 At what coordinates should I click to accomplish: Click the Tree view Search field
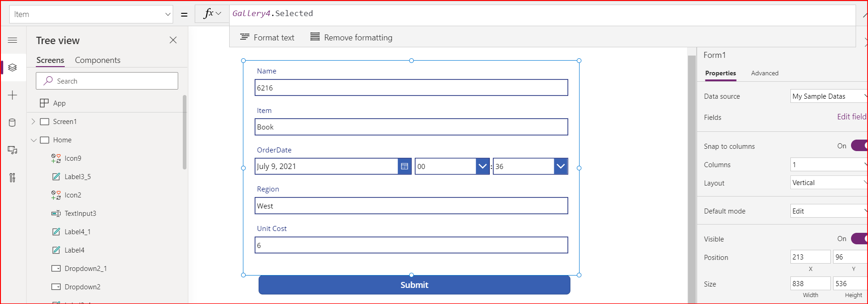[107, 81]
